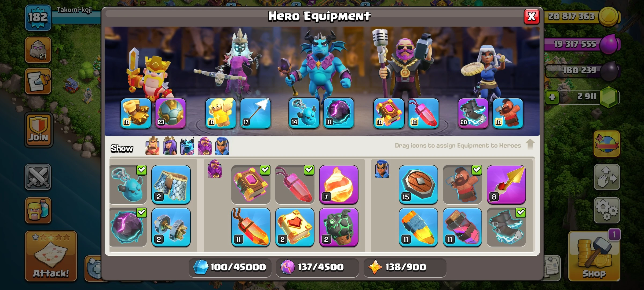Tap the Attack! map button
644x290 pixels.
pyautogui.click(x=51, y=256)
